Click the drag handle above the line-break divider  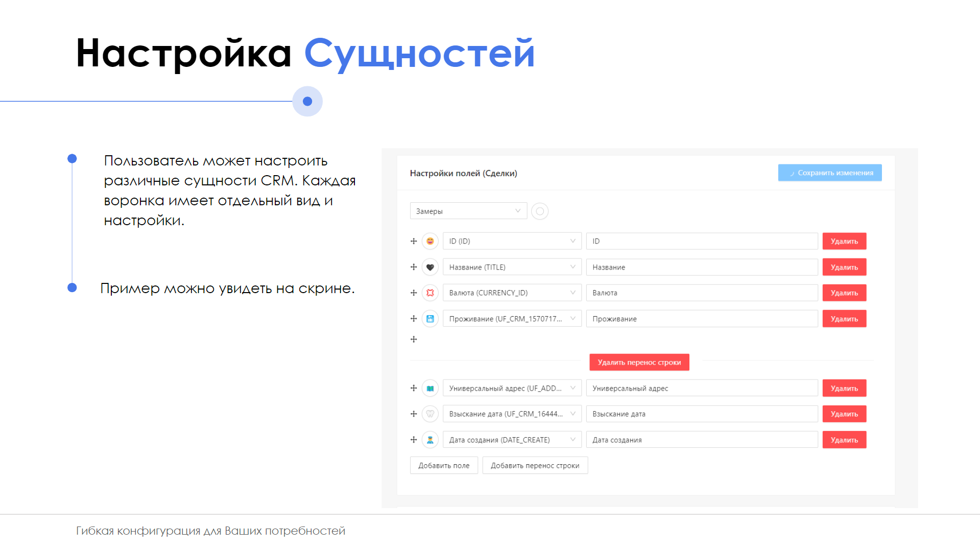point(414,339)
